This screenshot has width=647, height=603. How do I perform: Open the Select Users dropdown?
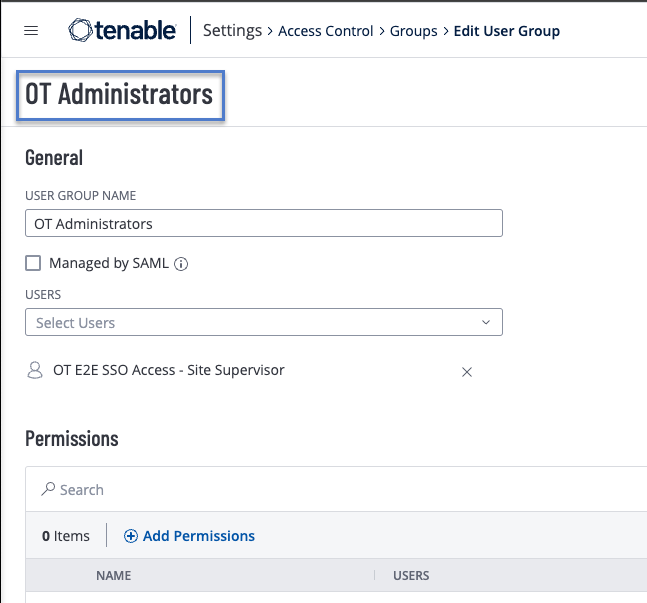click(x=250, y=323)
